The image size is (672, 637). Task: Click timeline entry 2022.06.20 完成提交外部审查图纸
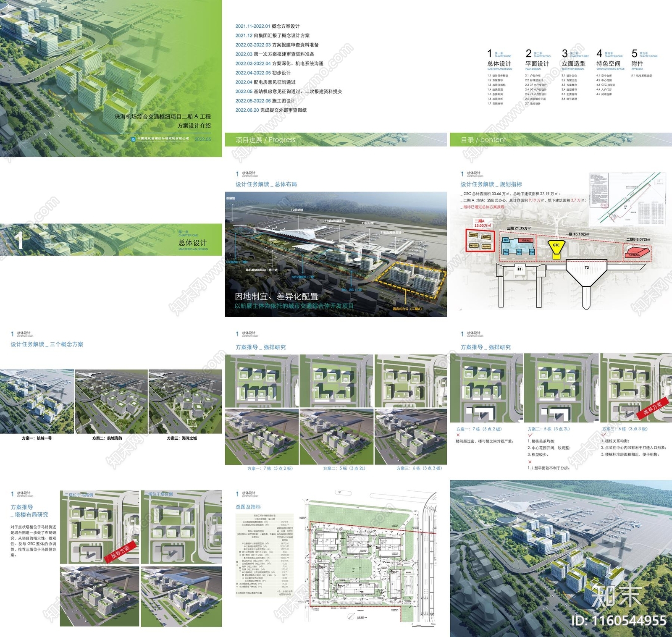[x=271, y=110]
